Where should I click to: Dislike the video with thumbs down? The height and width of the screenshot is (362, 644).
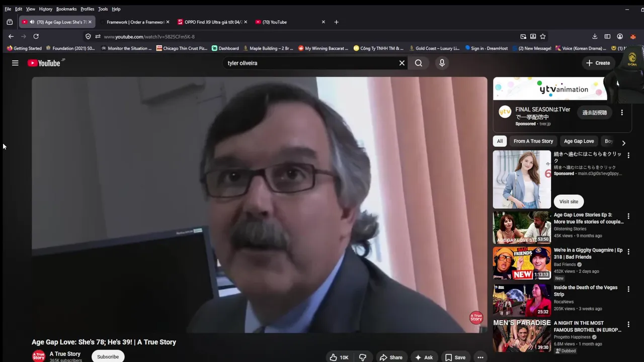coord(363,357)
